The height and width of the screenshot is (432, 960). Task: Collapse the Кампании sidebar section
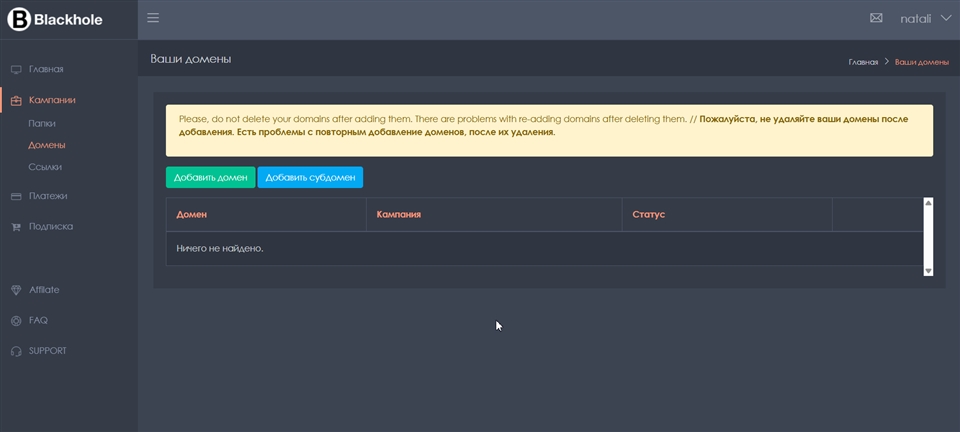pos(52,100)
